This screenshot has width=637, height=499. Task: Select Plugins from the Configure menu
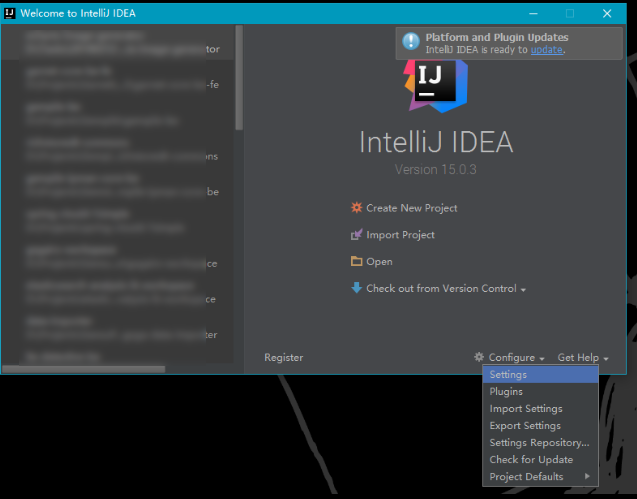[x=540, y=391]
